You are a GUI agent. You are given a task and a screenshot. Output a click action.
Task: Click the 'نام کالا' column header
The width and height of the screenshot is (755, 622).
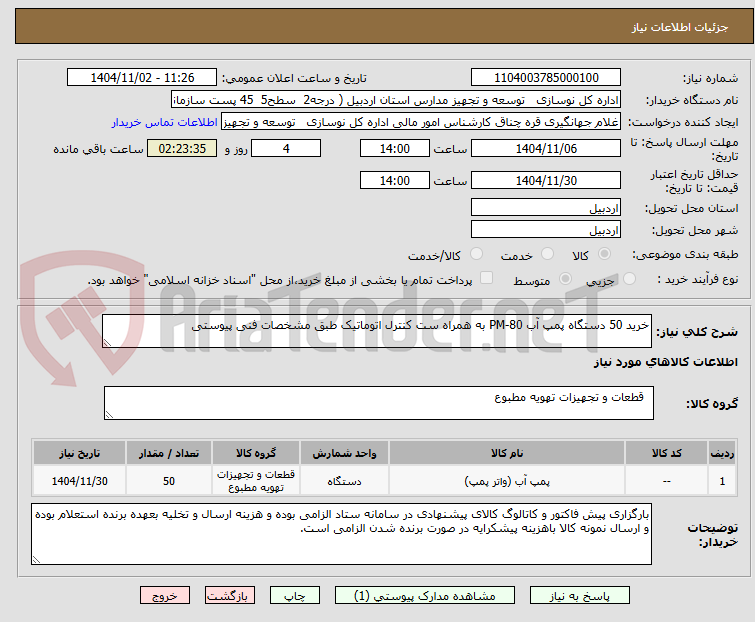pos(507,453)
